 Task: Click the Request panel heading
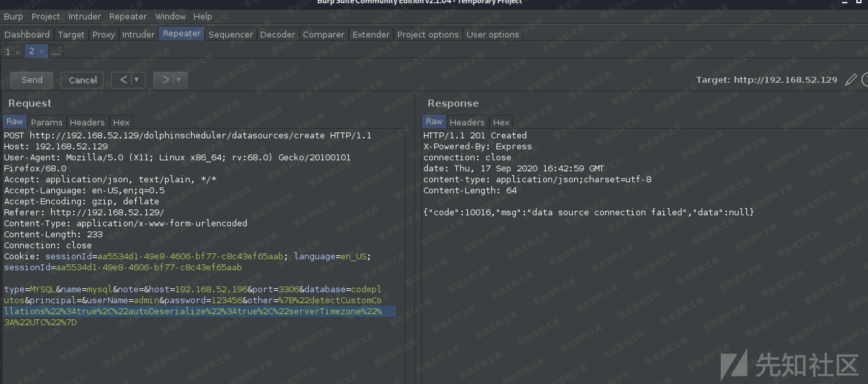tap(30, 103)
